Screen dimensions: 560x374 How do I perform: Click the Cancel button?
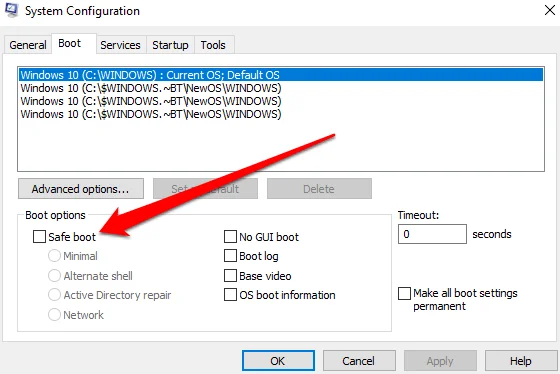tap(359, 361)
